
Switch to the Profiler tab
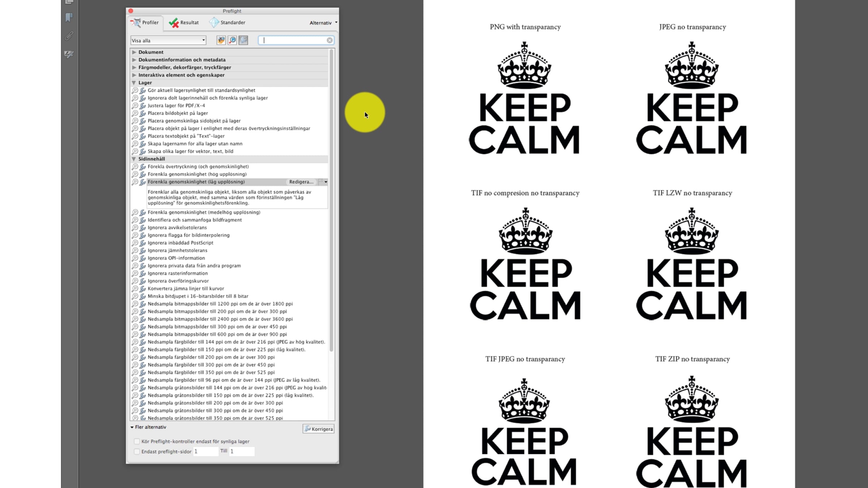[145, 23]
